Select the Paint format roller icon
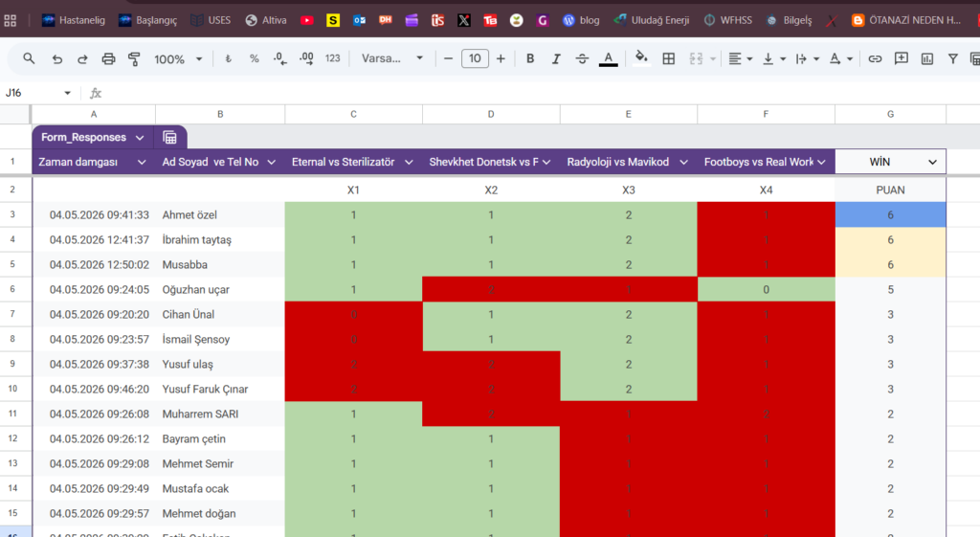Screen dimensions: 980x537 click(x=134, y=58)
